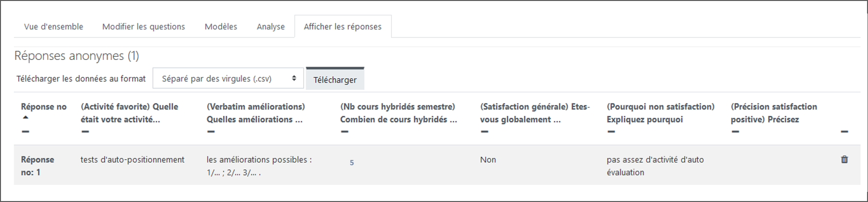Collapse the Activité favorite column
The width and height of the screenshot is (868, 202).
pos(85,132)
